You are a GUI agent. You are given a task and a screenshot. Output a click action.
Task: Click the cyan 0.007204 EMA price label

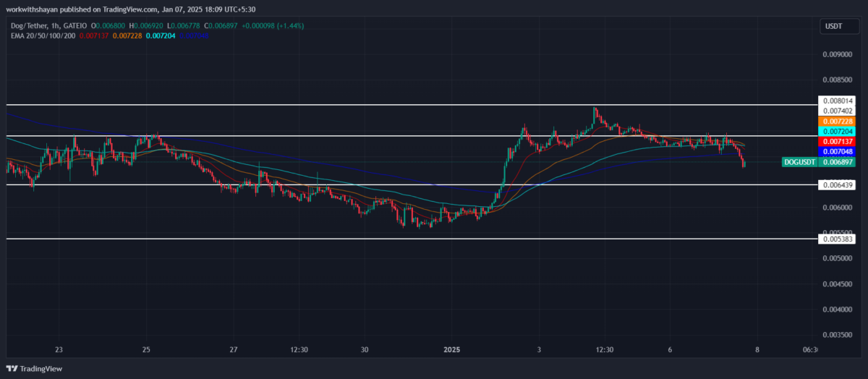pyautogui.click(x=837, y=131)
